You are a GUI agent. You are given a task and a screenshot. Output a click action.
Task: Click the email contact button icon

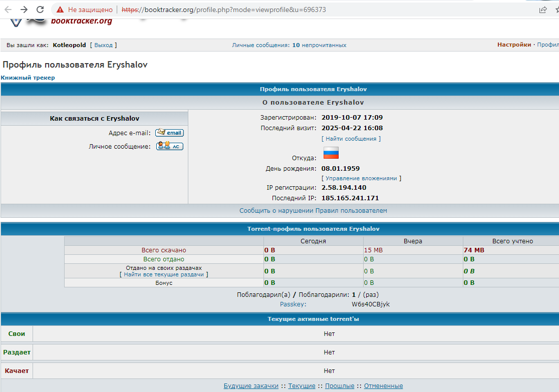tap(169, 133)
